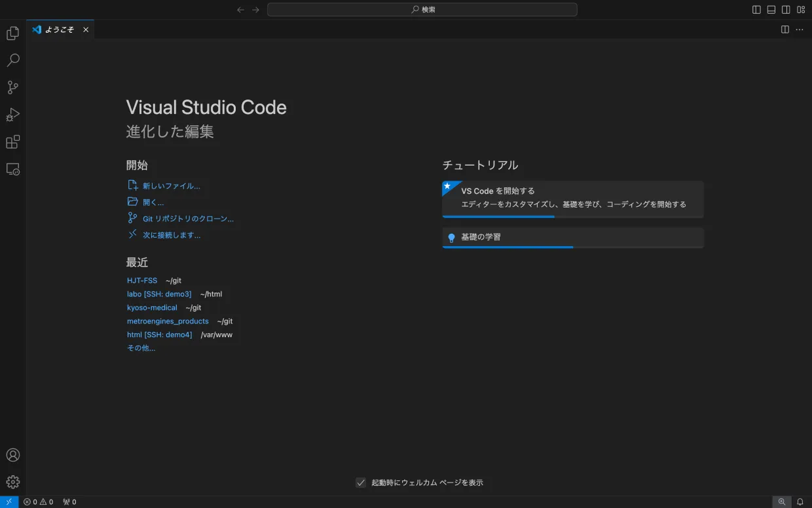
Task: Click progress bar under 基礎の学習
Action: click(573, 247)
